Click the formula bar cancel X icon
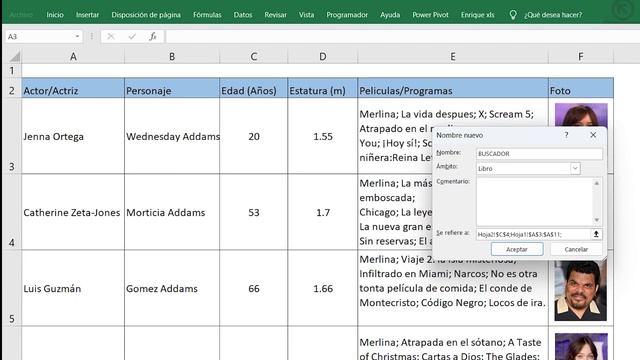The height and width of the screenshot is (360, 640). (x=111, y=36)
